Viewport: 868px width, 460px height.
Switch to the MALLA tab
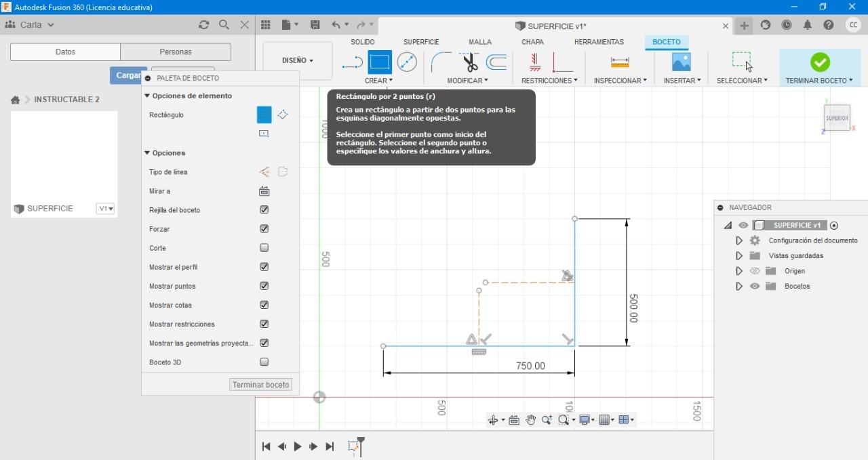(480, 42)
